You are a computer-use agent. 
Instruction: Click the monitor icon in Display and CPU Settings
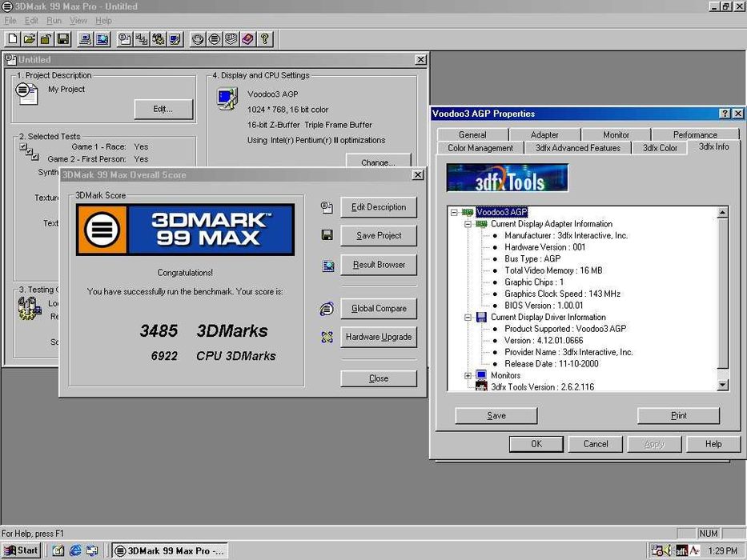(x=227, y=99)
